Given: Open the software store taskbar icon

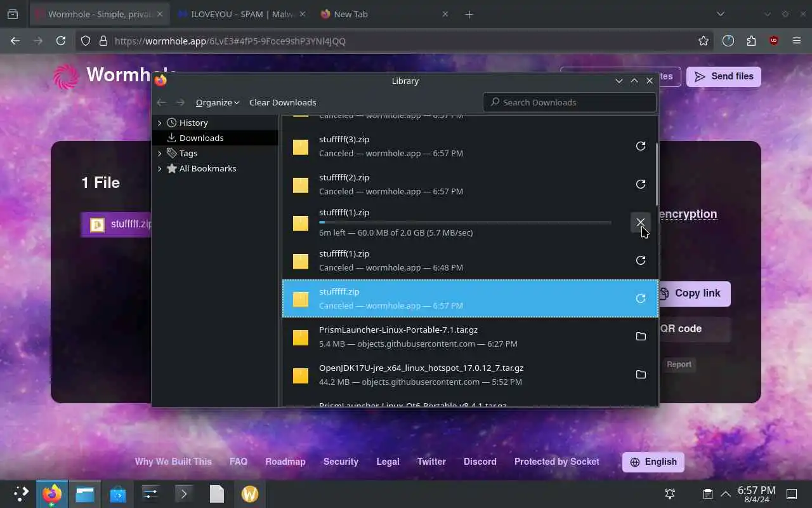Looking at the screenshot, I should pyautogui.click(x=117, y=494).
